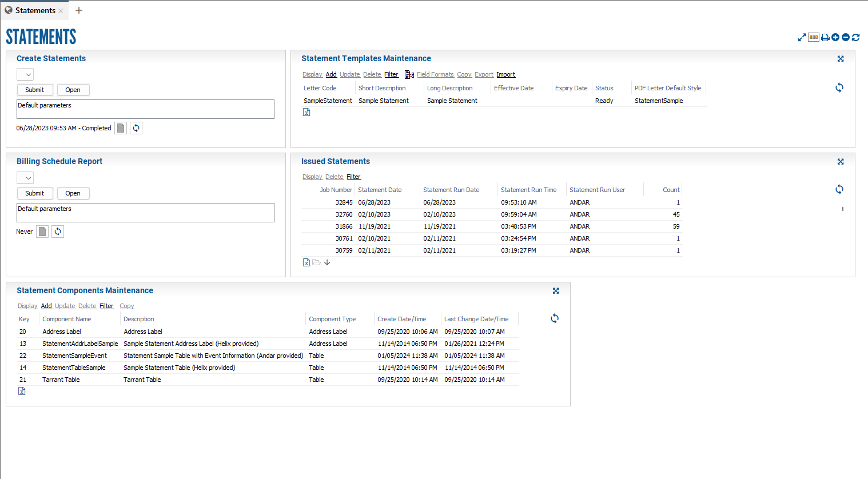The image size is (868, 479).
Task: Click the down arrow below Issued Statements table
Action: coord(327,262)
